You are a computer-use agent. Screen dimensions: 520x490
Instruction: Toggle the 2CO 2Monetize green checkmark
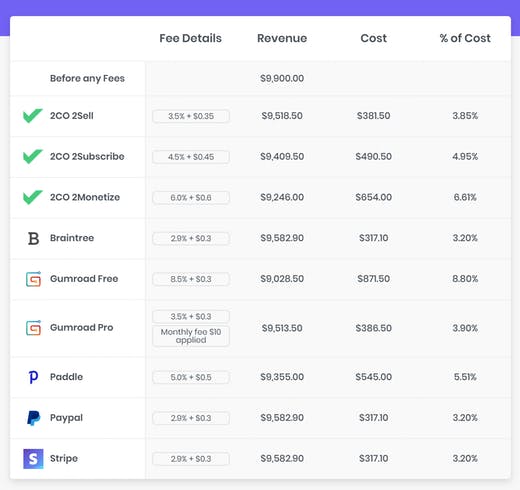33,197
